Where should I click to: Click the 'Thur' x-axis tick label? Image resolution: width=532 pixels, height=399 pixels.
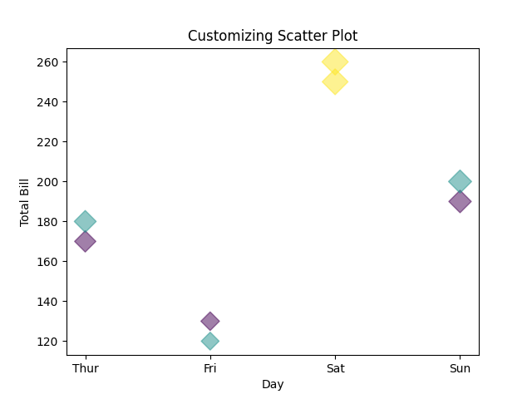coord(85,367)
